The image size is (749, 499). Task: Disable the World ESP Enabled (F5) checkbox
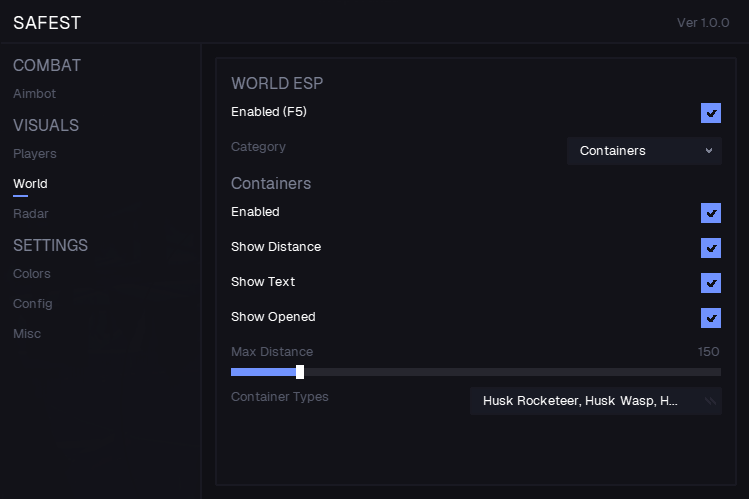click(711, 113)
